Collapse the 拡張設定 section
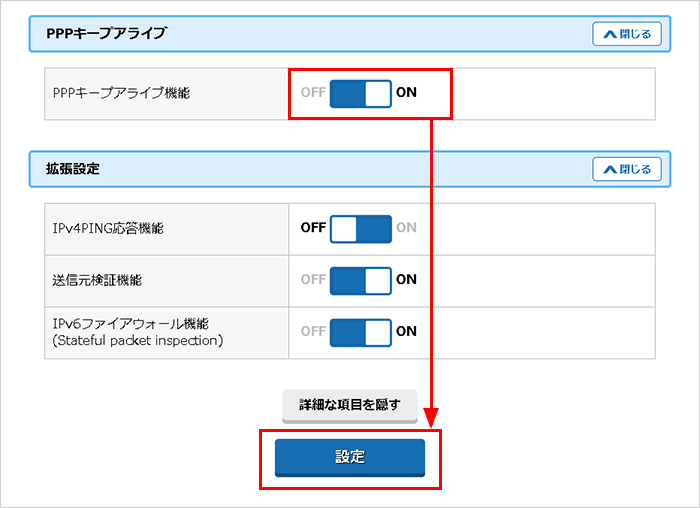Screen dimensions: 700x508 click(627, 169)
